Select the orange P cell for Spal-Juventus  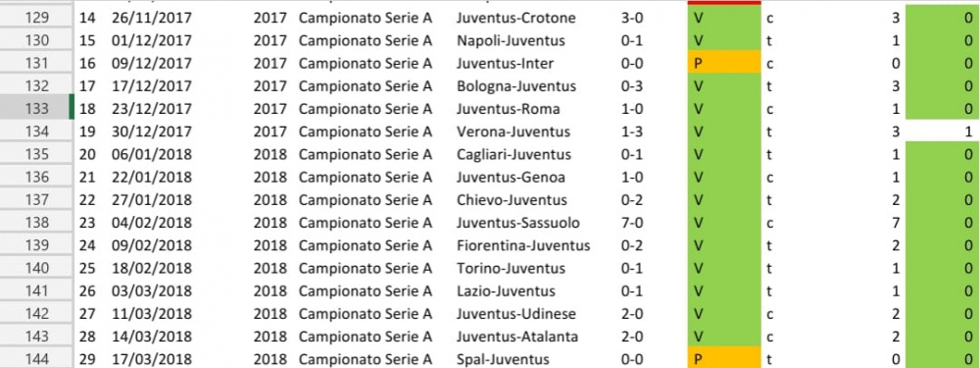[x=724, y=359]
